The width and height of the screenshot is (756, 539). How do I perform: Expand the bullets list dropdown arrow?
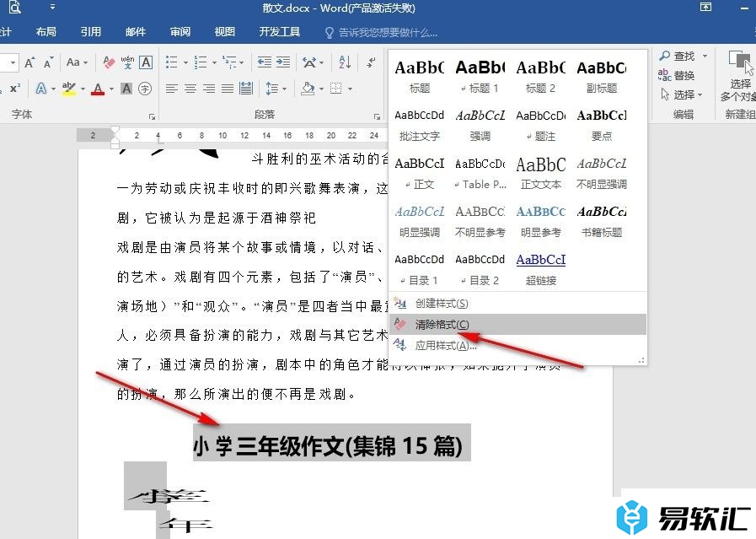[x=185, y=62]
